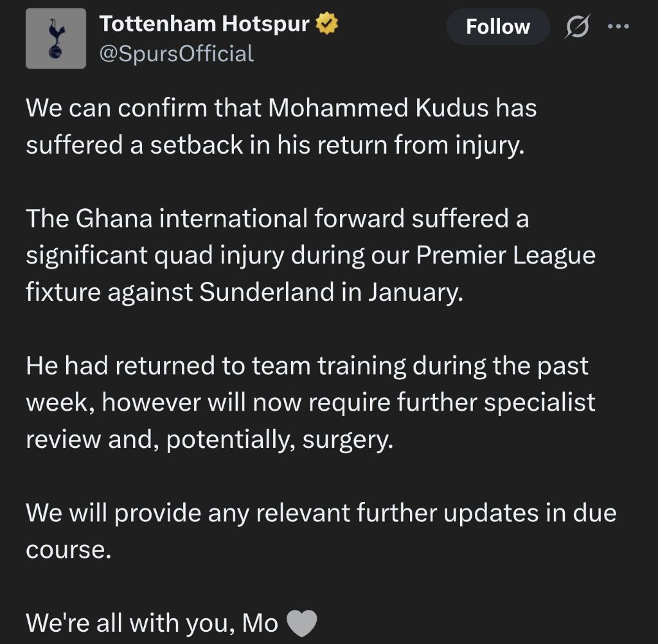This screenshot has height=644, width=658.
Task: Click the word "January" in the post
Action: [x=414, y=292]
